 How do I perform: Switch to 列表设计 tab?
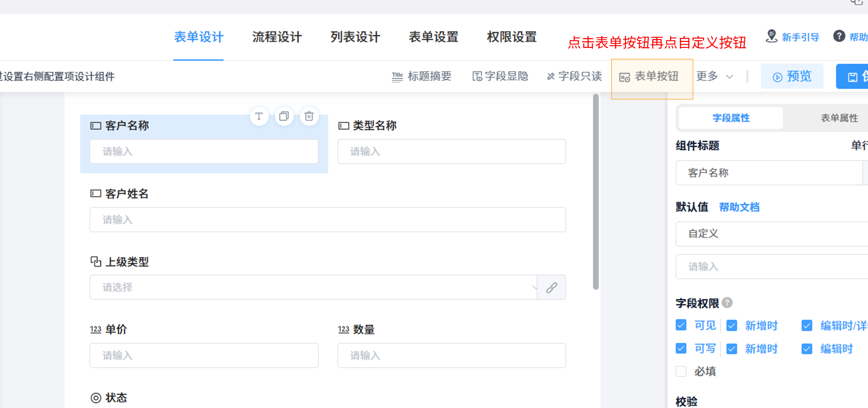tap(355, 37)
